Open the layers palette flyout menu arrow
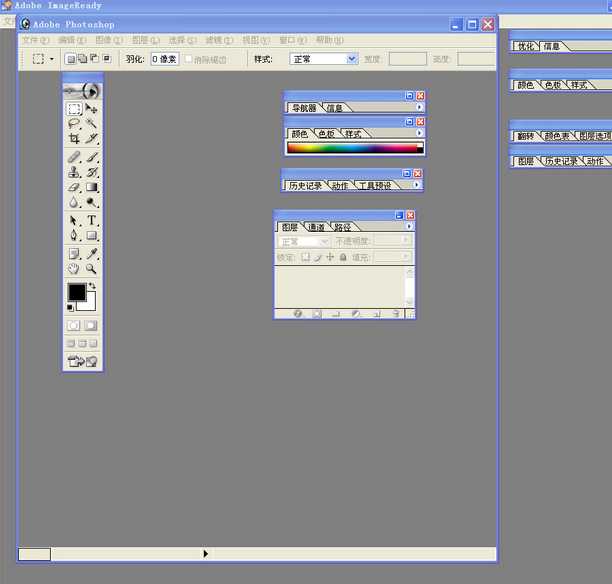 click(409, 226)
